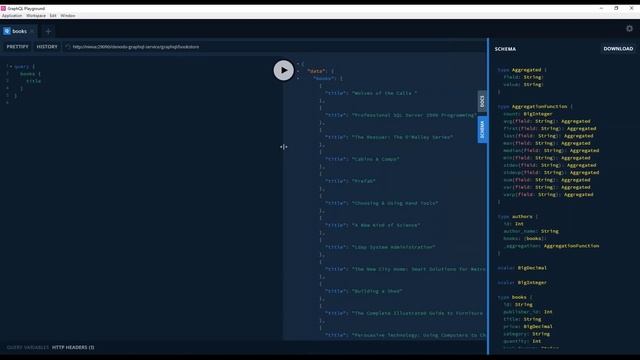This screenshot has width=640, height=360.
Task: Open the HISTORY panel
Action: [x=47, y=47]
